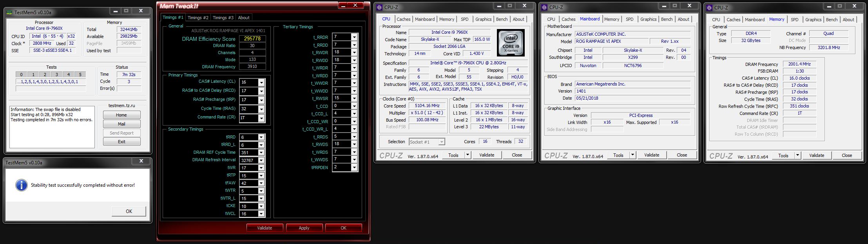Click the blue information icon in the TestMem5 dialog
This screenshot has height=244, width=868.
[21, 185]
